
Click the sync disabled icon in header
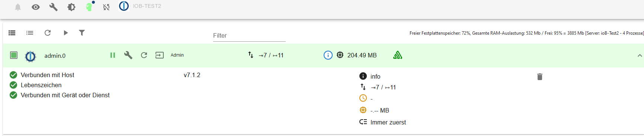[x=106, y=7]
